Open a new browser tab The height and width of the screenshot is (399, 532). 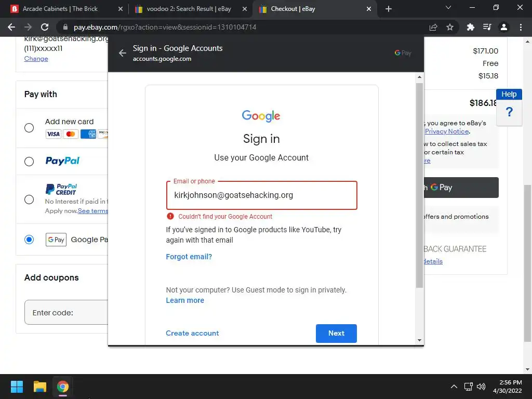389,9
